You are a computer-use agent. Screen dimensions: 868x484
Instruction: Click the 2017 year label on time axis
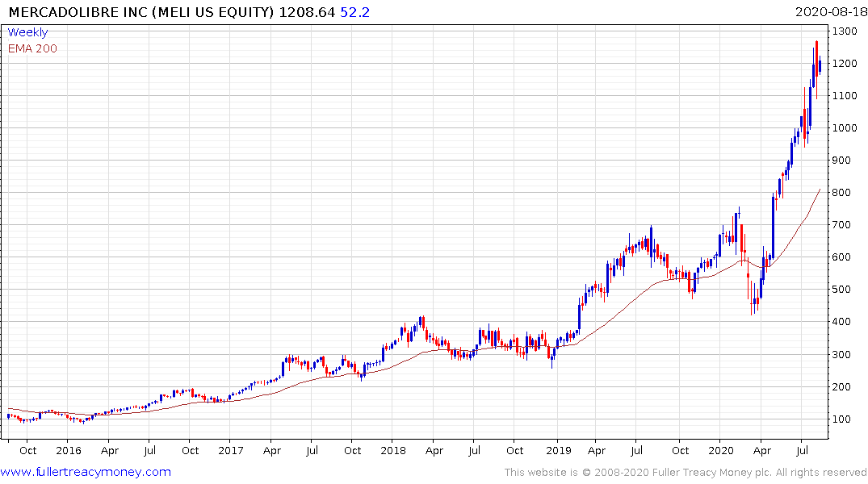pyautogui.click(x=231, y=451)
